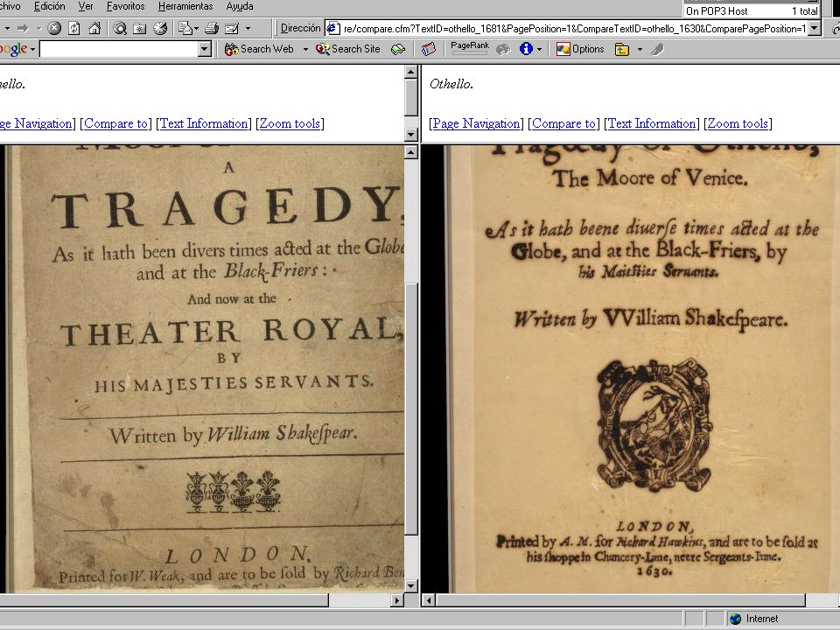Open Zoom tools link in right pane
The image size is (840, 630).
click(x=738, y=123)
